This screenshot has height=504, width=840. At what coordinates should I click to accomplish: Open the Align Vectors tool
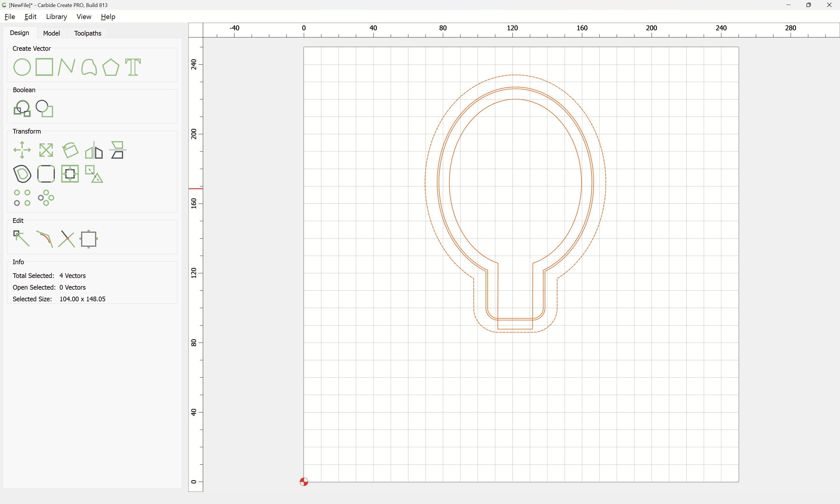pos(70,174)
